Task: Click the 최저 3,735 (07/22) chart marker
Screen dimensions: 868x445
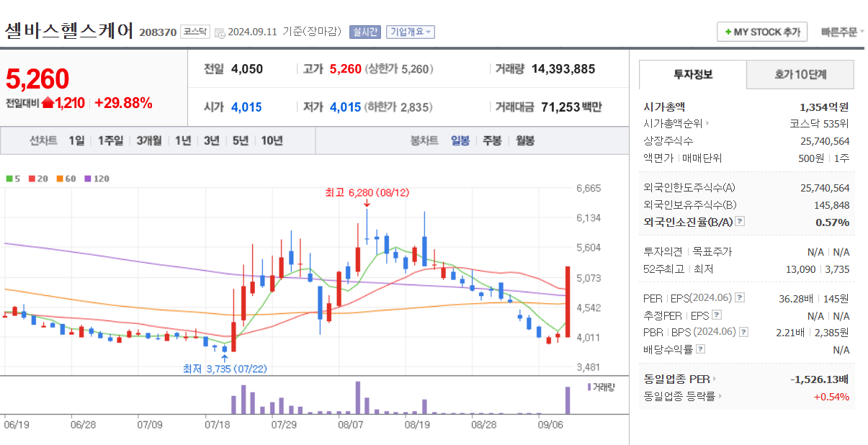Action: click(x=225, y=369)
